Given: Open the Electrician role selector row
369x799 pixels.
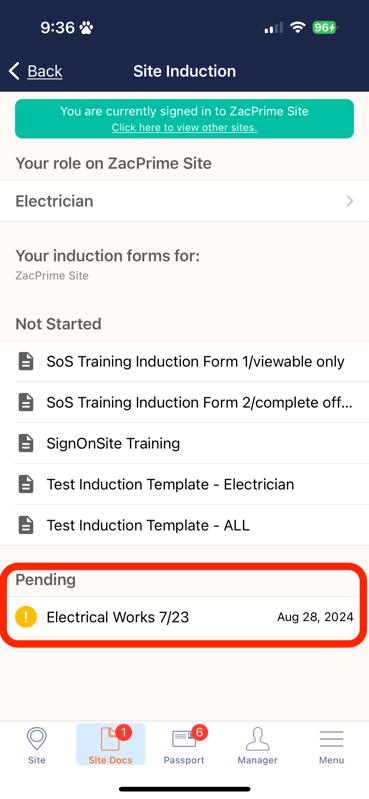Looking at the screenshot, I should pos(184,201).
